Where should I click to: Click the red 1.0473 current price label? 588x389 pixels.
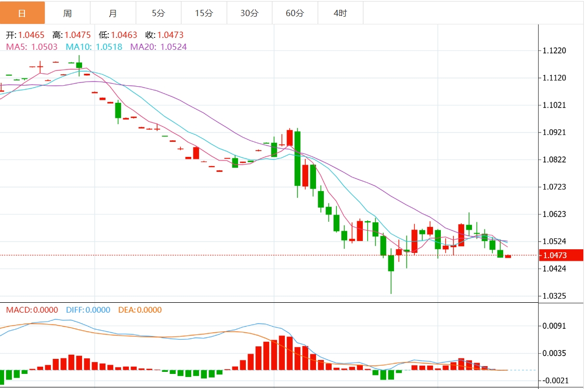click(x=561, y=255)
